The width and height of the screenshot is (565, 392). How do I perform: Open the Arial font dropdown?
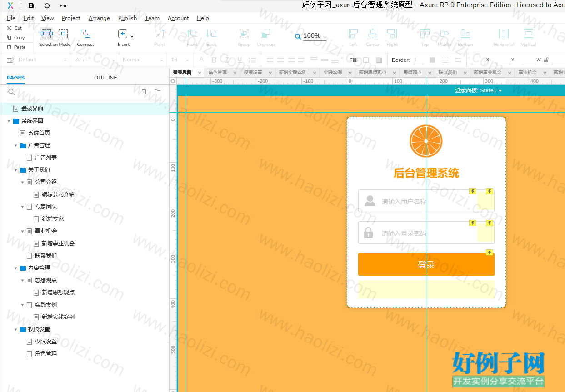[x=95, y=60]
